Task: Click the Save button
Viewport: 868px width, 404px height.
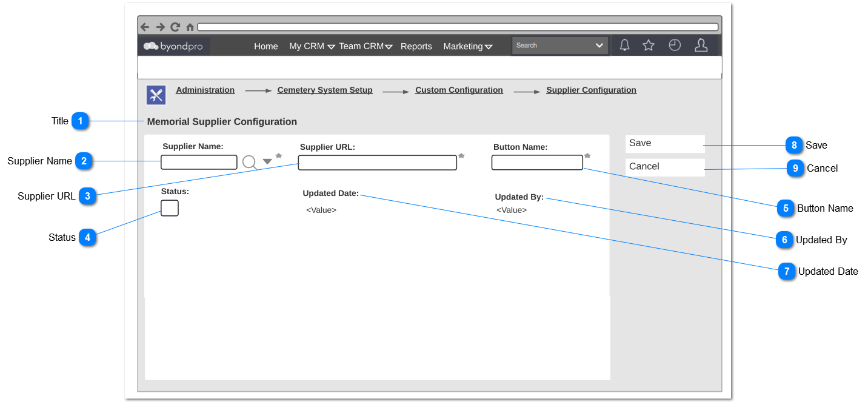Action: click(665, 144)
